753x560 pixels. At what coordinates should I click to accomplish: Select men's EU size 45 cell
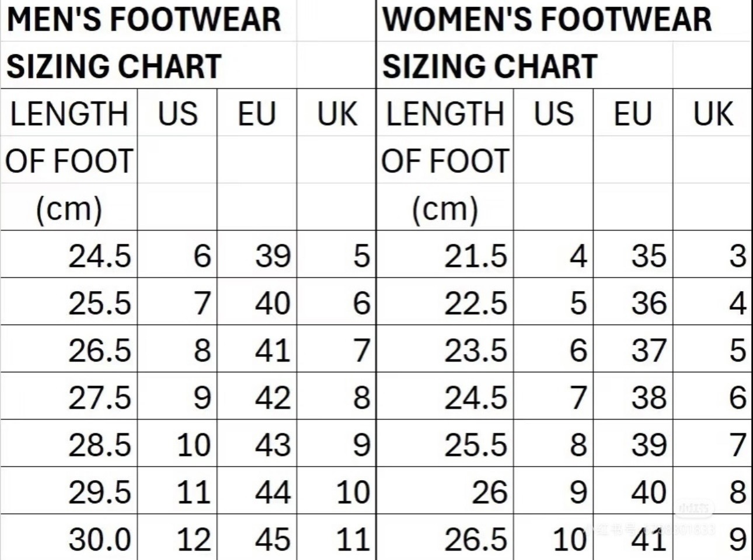tap(272, 539)
